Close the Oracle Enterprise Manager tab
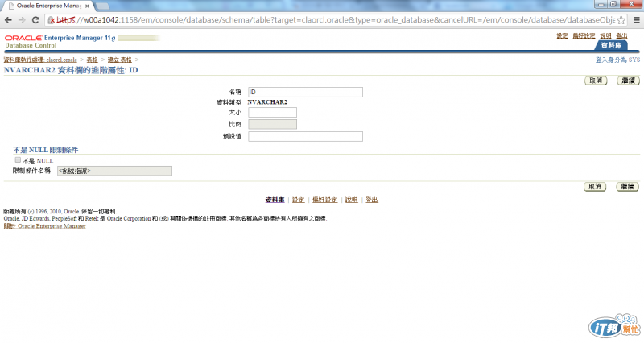Image resolution: width=644 pixels, height=343 pixels. coord(87,6)
